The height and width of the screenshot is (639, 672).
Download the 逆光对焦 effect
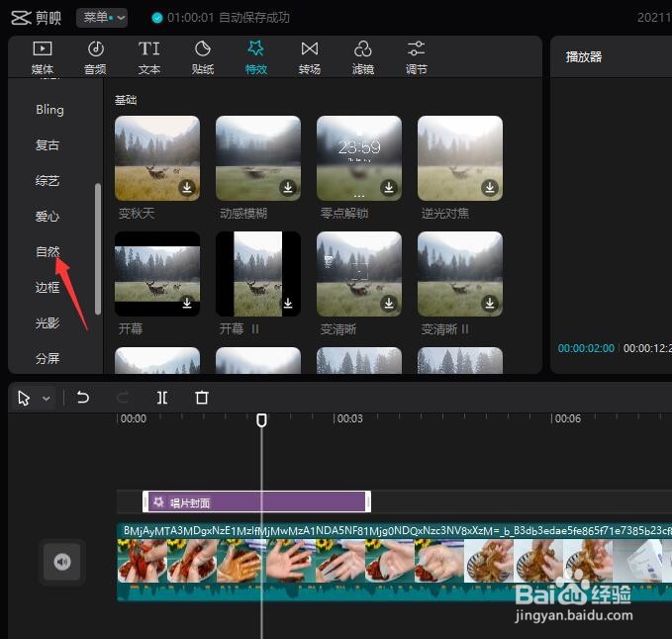pyautogui.click(x=490, y=187)
